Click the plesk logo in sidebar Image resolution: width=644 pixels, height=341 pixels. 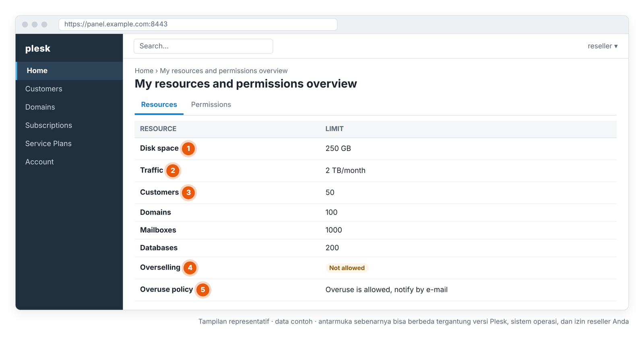(x=38, y=49)
